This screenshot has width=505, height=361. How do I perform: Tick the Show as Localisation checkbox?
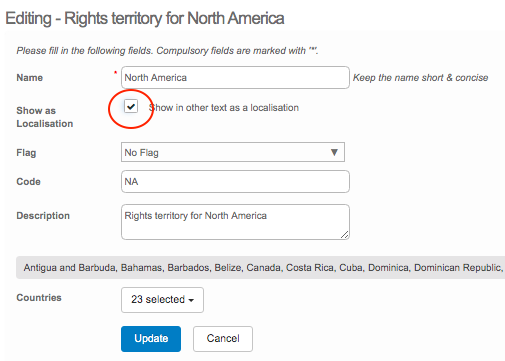pos(131,107)
